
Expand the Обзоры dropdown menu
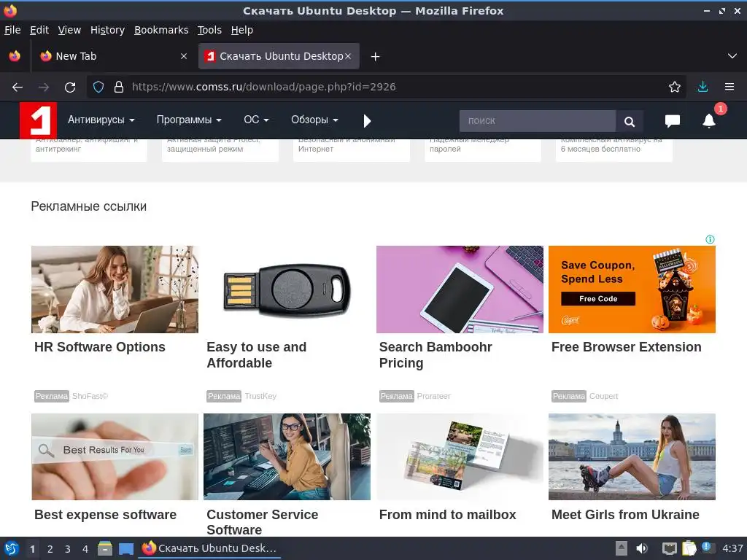[315, 120]
